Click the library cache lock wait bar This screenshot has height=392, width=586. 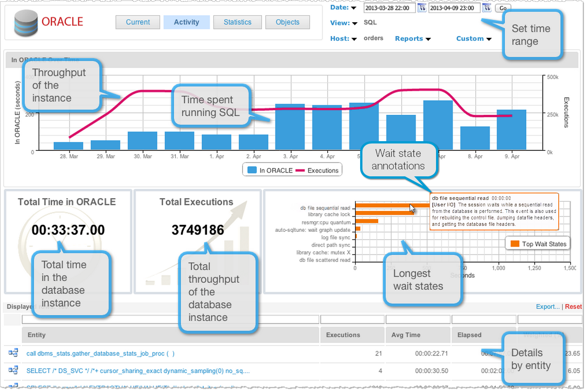click(x=385, y=213)
